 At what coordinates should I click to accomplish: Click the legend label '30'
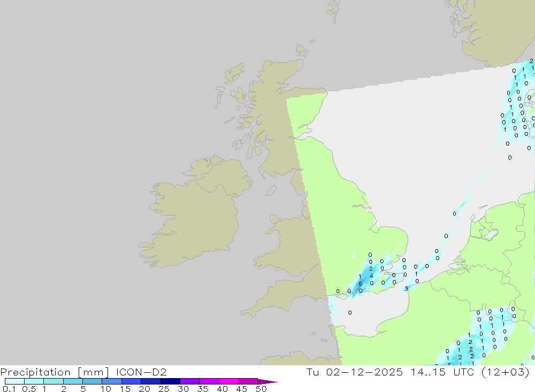coord(184,389)
